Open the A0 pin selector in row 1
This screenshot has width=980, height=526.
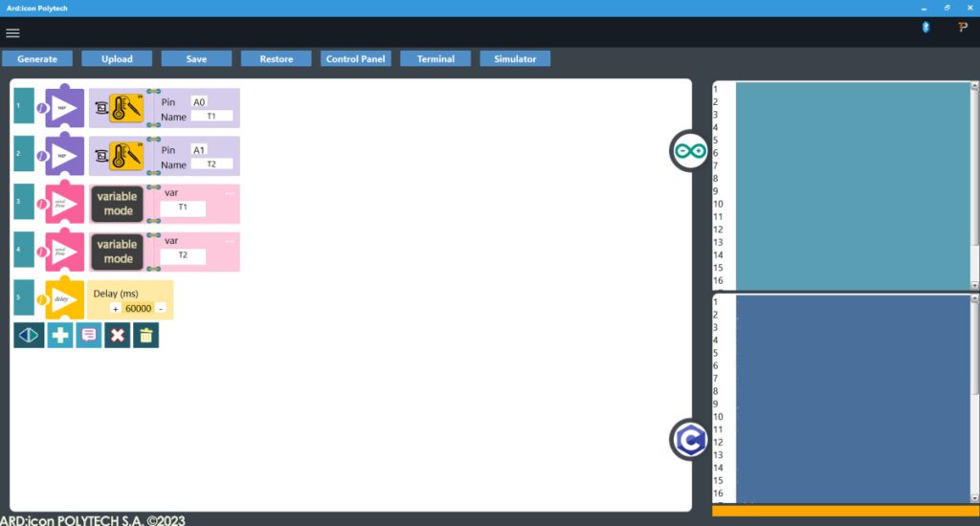pyautogui.click(x=199, y=101)
